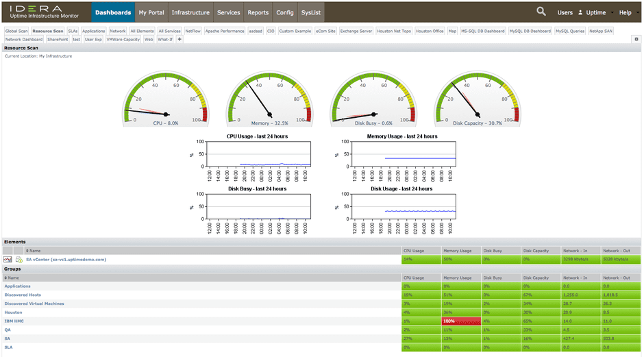Open the search magnifier icon
The image size is (644, 357).
point(541,12)
